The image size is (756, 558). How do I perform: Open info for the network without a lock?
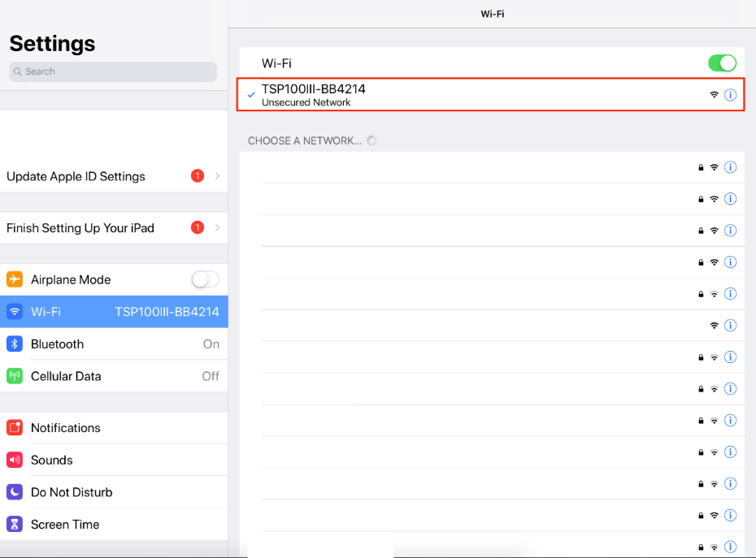[x=731, y=325]
